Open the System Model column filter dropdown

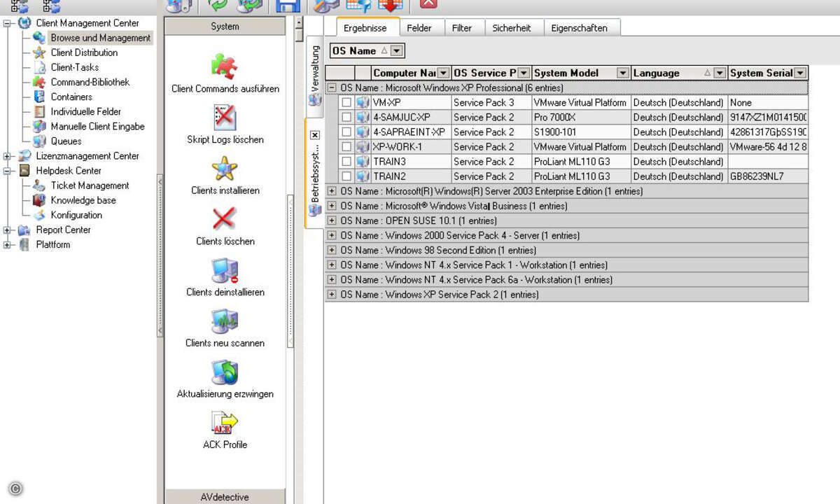(623, 73)
